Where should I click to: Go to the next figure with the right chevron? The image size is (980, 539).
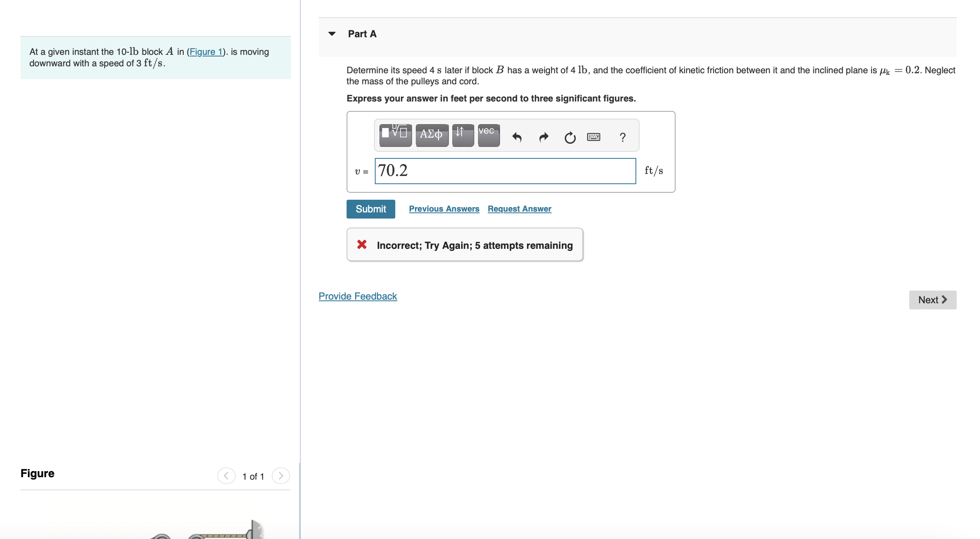tap(281, 476)
